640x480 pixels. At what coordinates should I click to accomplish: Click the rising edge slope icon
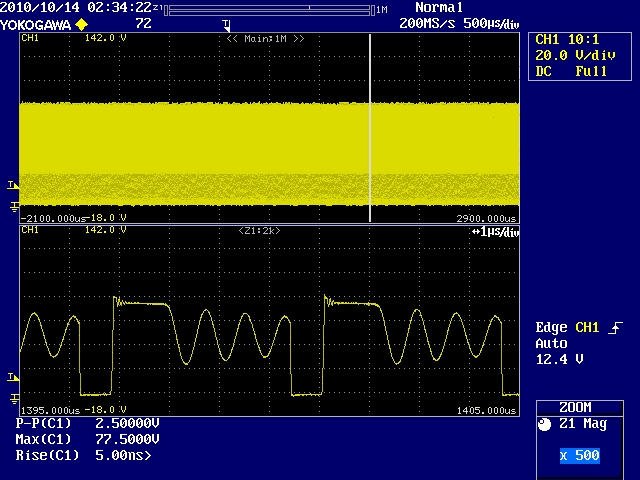click(x=614, y=328)
